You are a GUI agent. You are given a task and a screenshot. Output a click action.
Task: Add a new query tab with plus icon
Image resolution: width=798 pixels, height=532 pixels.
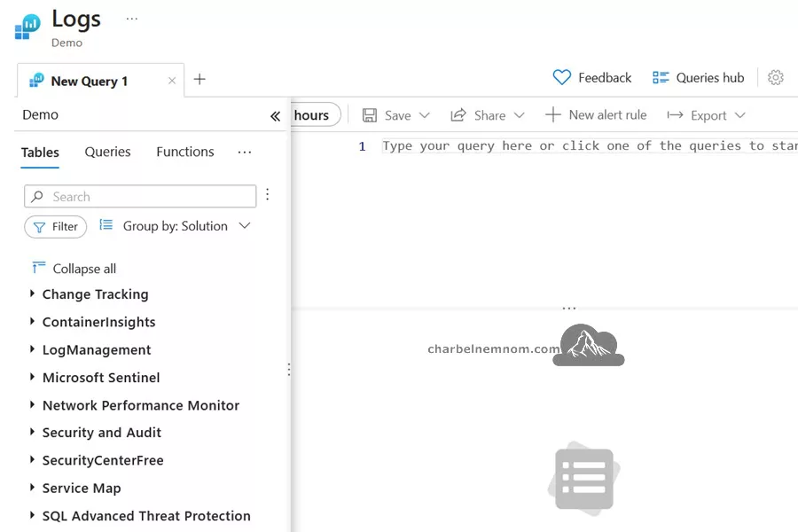click(199, 79)
